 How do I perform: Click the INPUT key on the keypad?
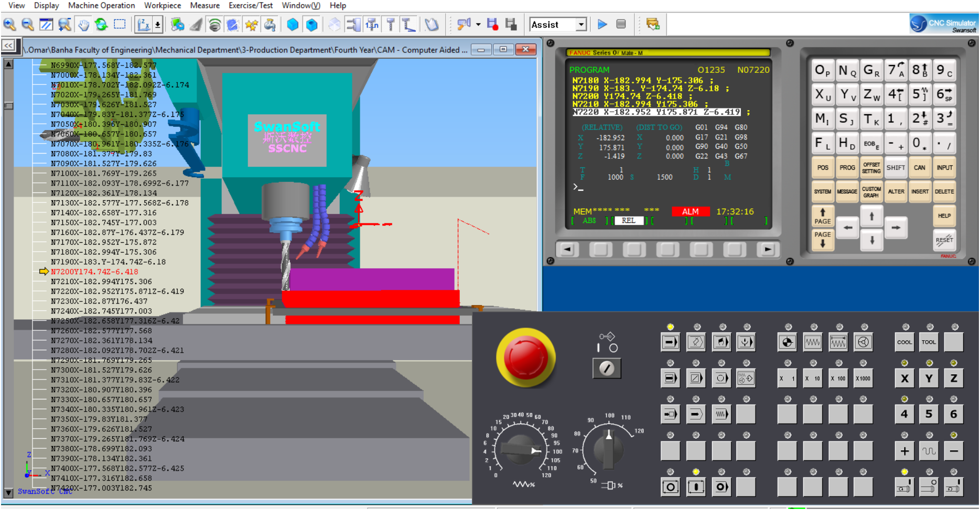tap(944, 168)
